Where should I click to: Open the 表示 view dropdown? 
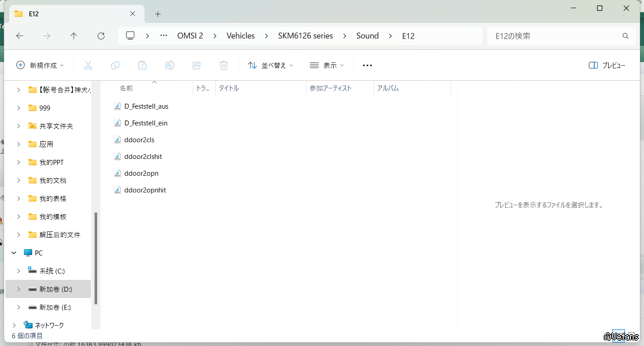pos(327,65)
